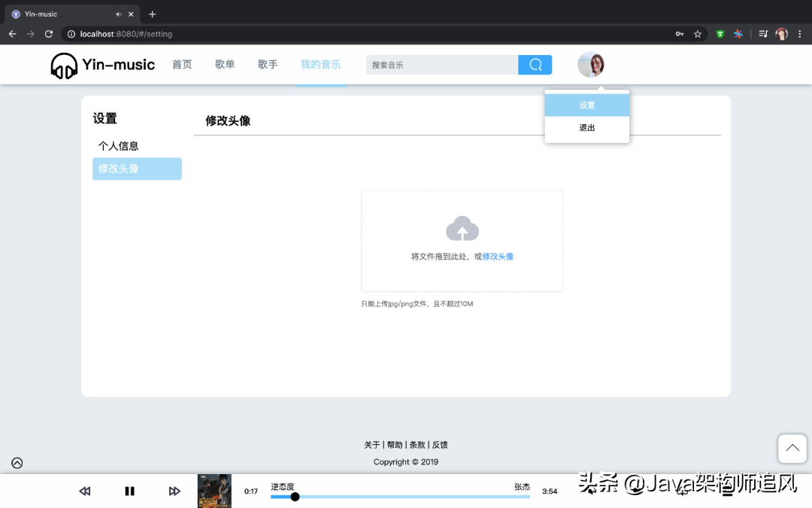Screen dimensions: 812x508
Task: Reload the browser page
Action: click(49, 34)
